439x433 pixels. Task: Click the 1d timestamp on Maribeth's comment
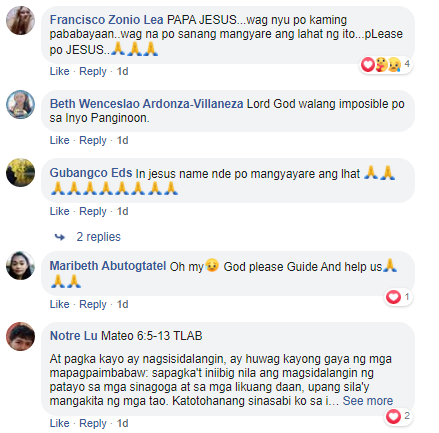pyautogui.click(x=122, y=304)
